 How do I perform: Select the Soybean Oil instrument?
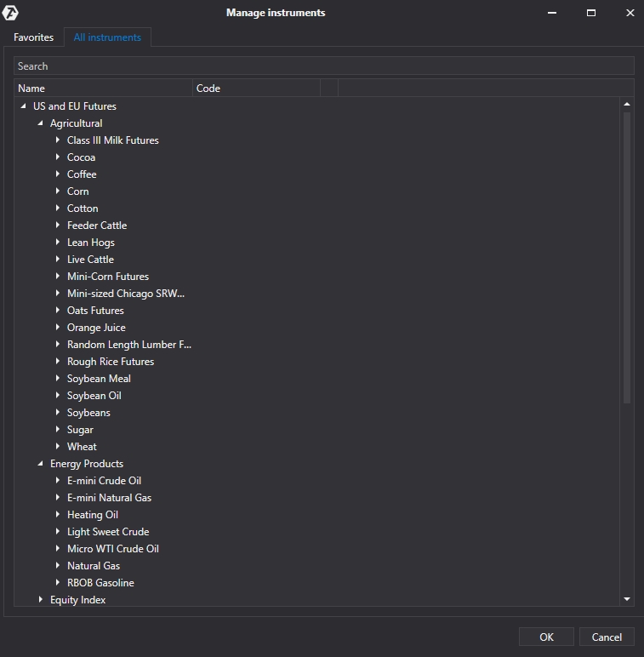click(x=94, y=396)
